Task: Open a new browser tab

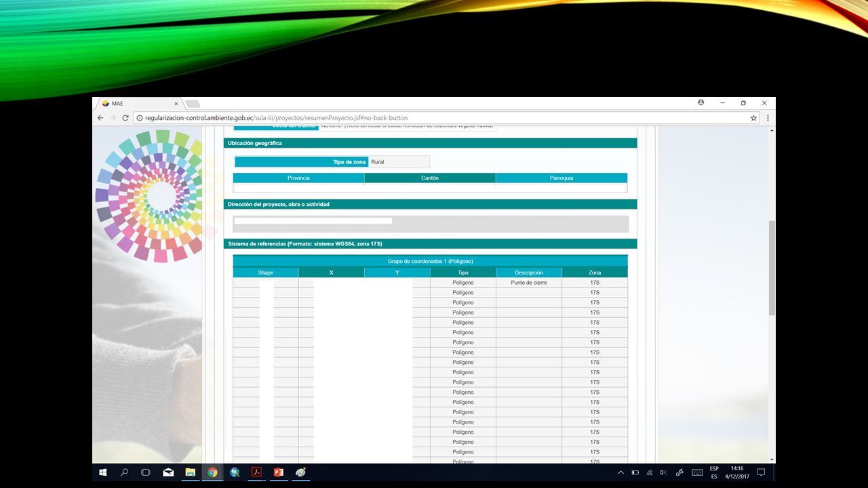Action: pos(193,104)
